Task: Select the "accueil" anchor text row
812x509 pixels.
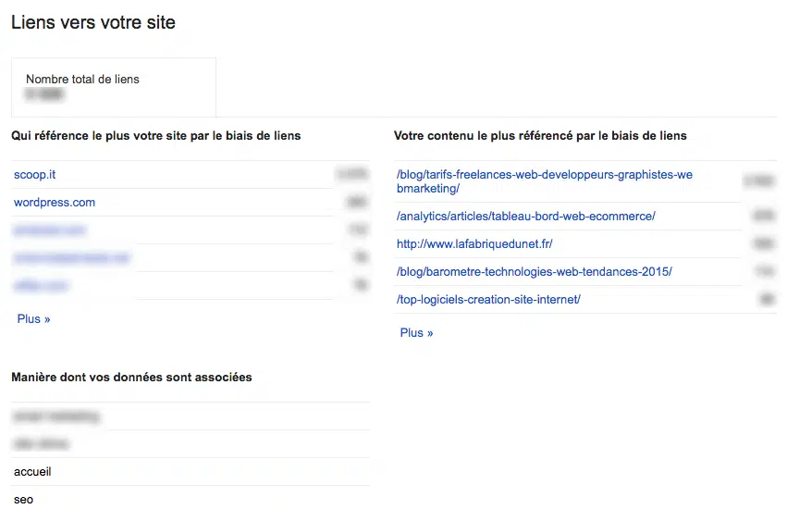Action: click(32, 472)
